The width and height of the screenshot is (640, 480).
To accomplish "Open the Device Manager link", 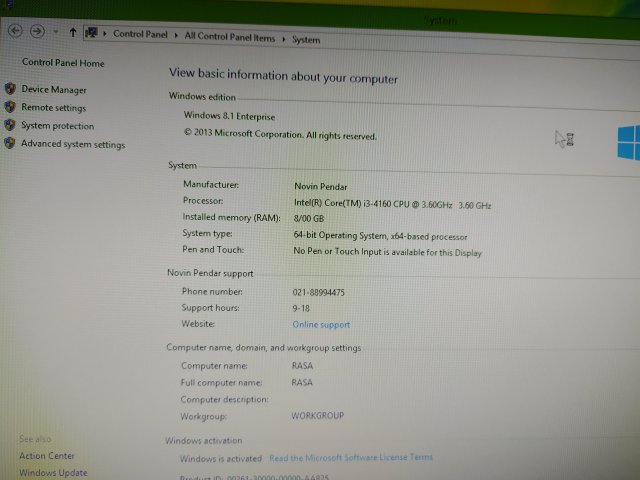I will coord(54,90).
